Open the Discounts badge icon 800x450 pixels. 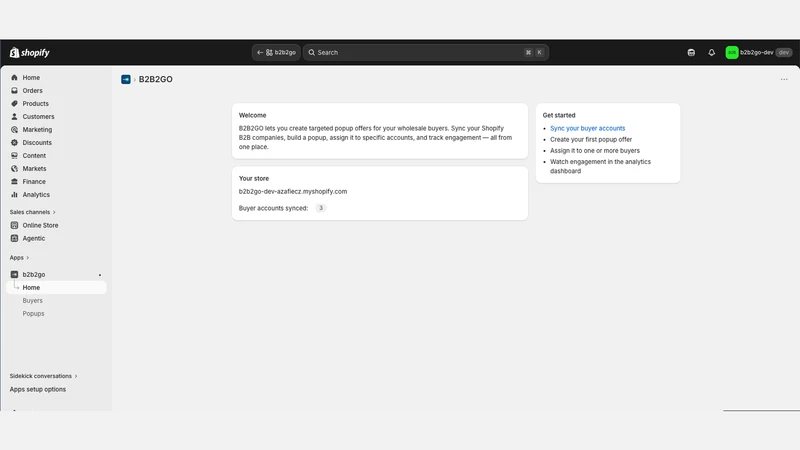pos(14,142)
